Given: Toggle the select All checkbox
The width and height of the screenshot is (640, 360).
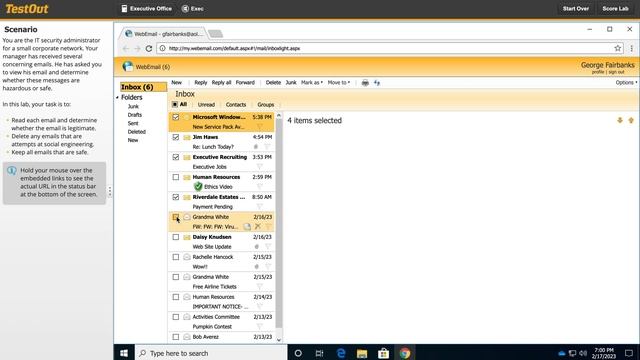Looking at the screenshot, I should pyautogui.click(x=175, y=104).
